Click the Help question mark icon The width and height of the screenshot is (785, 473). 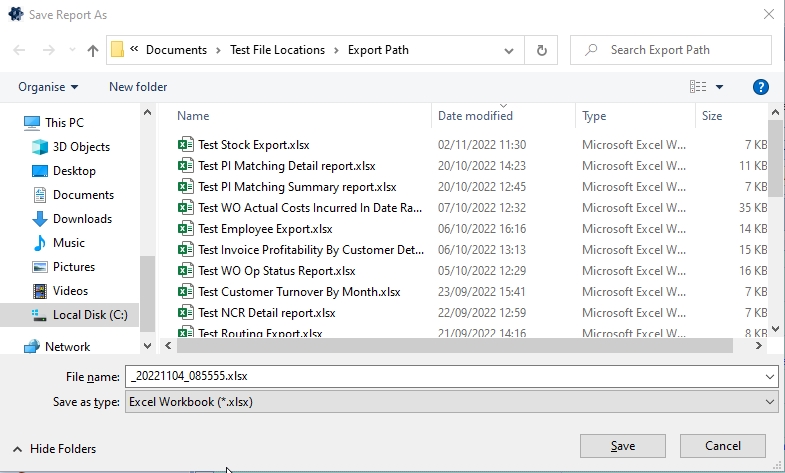(x=760, y=87)
